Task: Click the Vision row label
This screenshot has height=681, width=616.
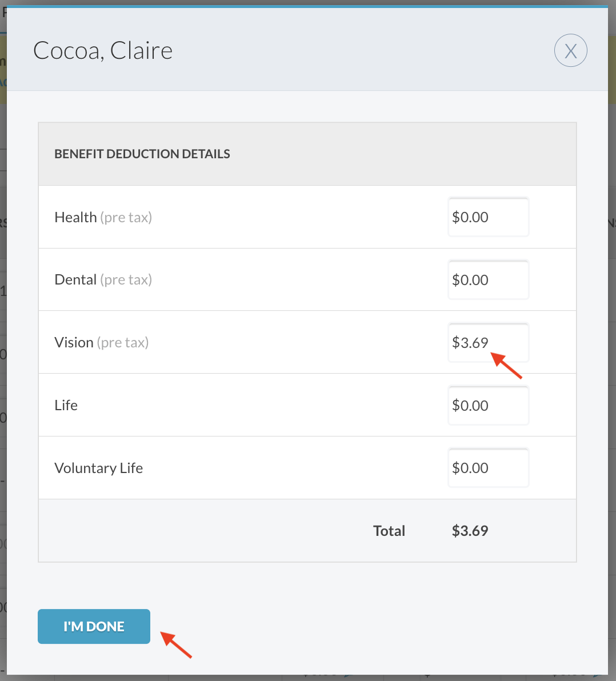Action: point(74,343)
